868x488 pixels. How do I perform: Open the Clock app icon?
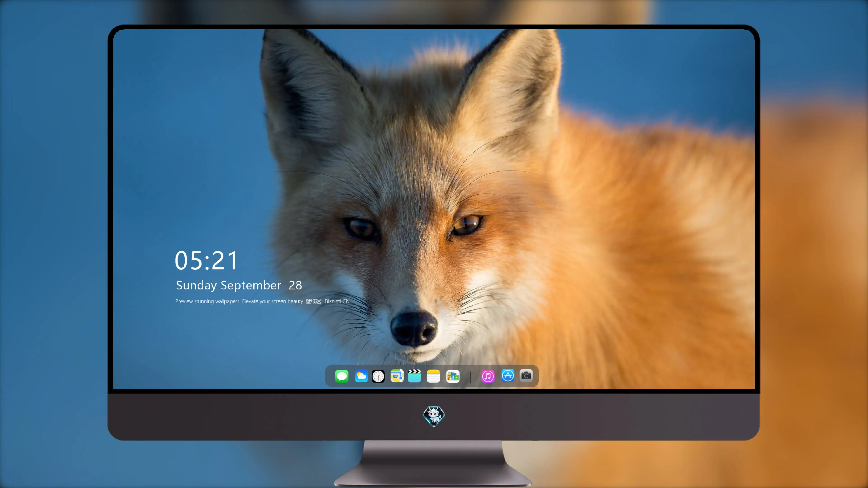378,376
